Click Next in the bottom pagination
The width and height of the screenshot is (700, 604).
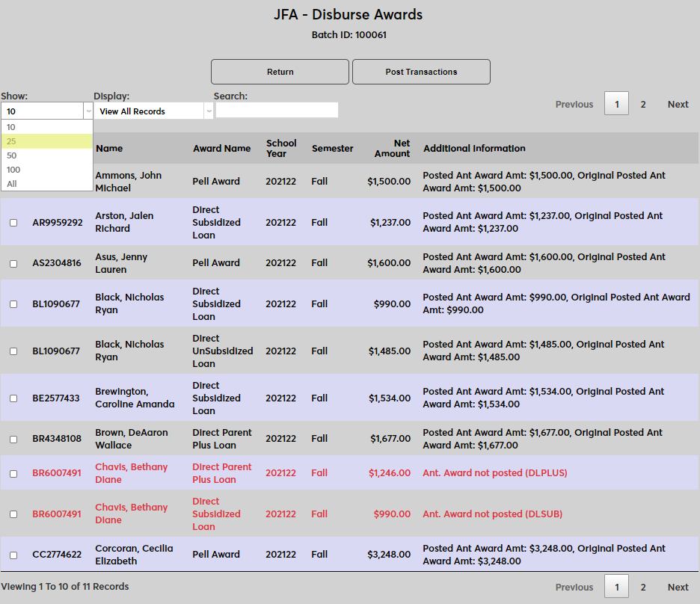678,588
